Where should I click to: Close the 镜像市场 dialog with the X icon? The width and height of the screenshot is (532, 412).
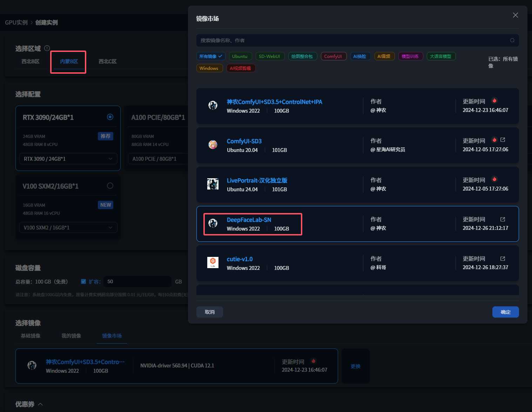(x=515, y=15)
